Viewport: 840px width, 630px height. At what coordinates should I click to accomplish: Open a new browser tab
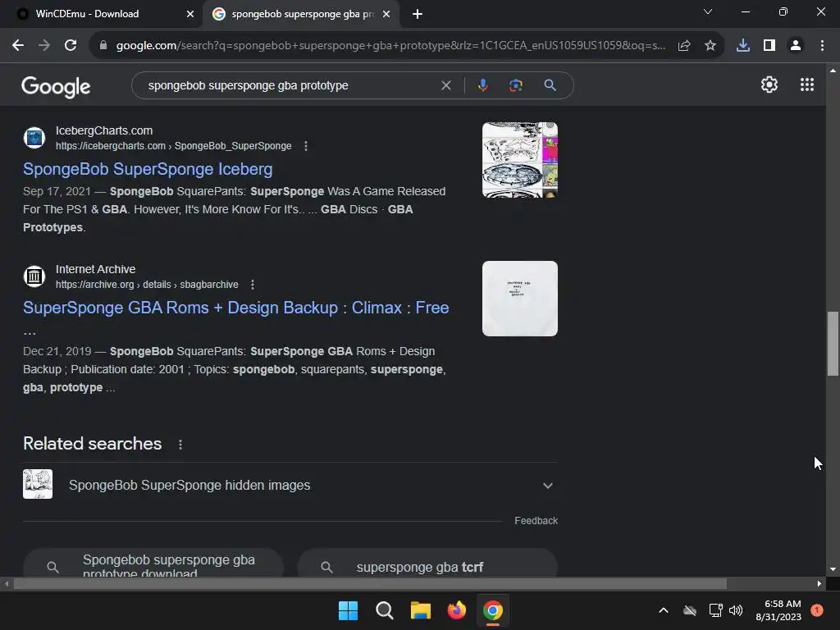coord(418,14)
